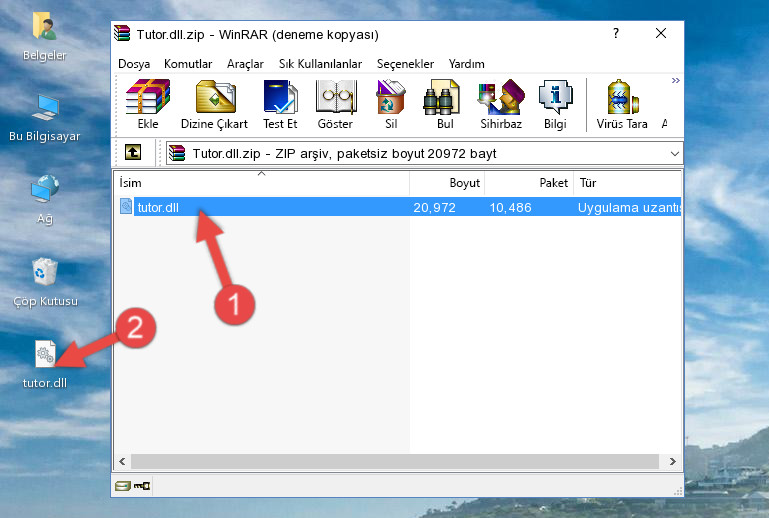Expand hidden toolbar buttons with the chevron
The image size is (769, 518).
[x=675, y=80]
